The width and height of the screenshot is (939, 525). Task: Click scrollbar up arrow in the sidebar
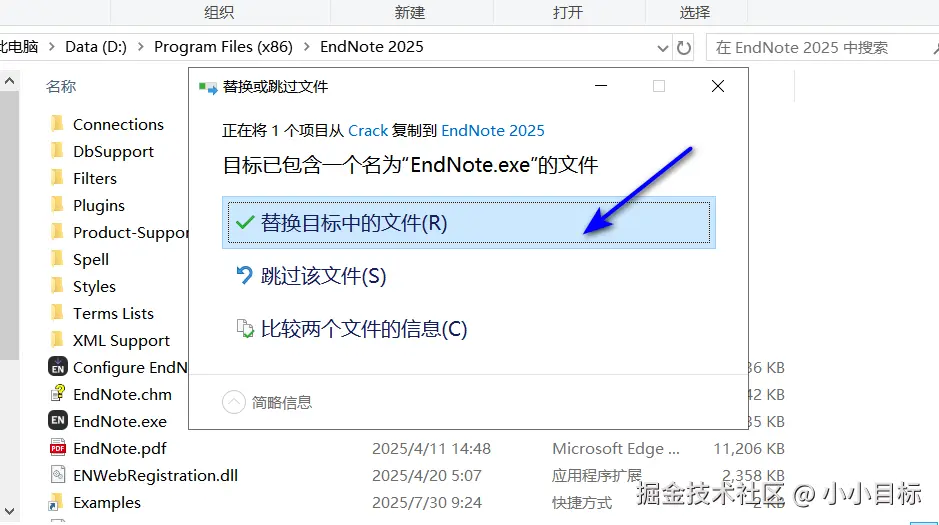tap(10, 80)
